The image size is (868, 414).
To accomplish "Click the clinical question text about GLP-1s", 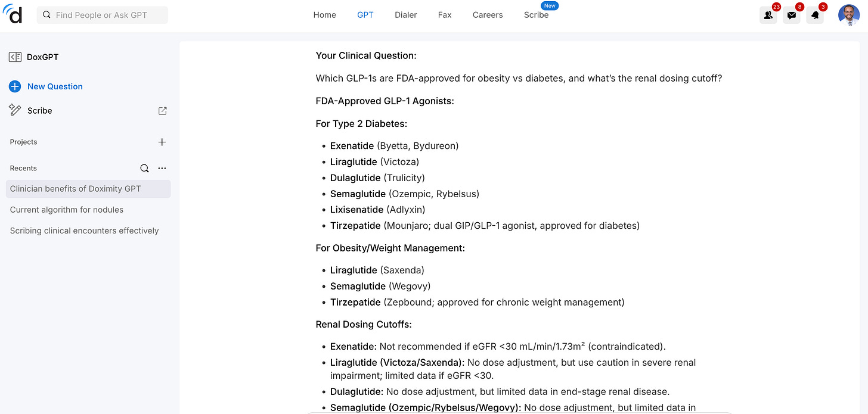I will 519,79.
